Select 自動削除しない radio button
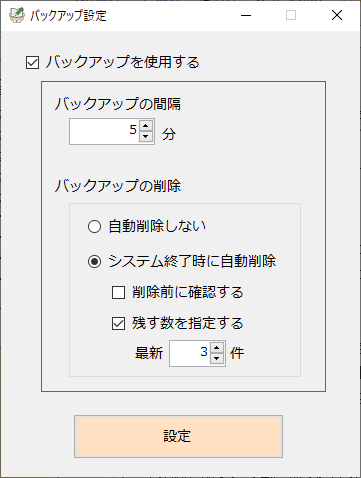Screen dimensions: 361x478 [95, 227]
